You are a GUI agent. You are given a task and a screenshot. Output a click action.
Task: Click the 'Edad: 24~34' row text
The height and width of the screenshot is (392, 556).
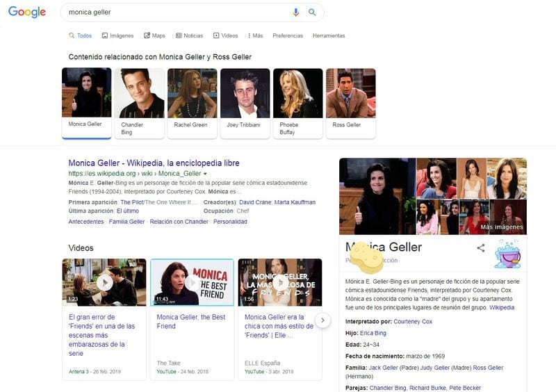click(x=362, y=345)
